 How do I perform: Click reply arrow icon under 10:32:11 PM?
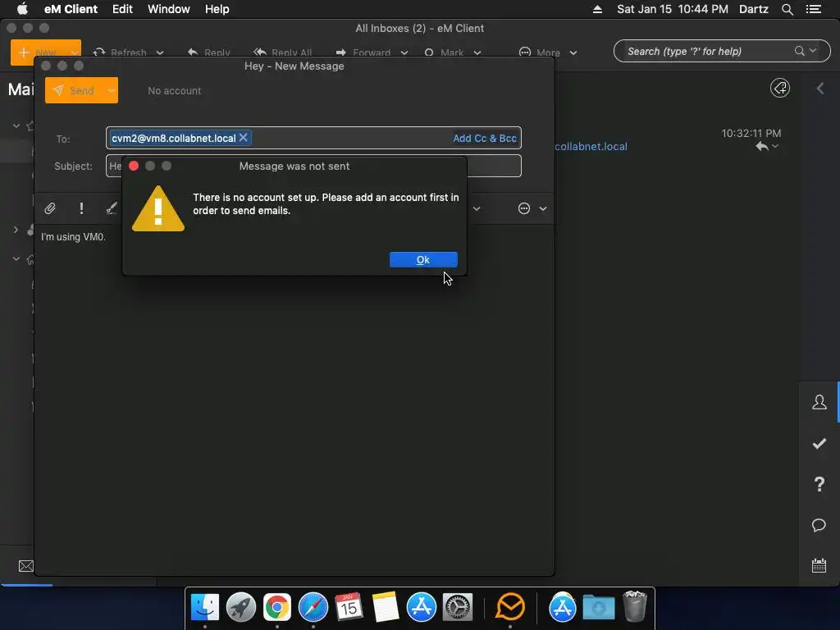tap(762, 146)
